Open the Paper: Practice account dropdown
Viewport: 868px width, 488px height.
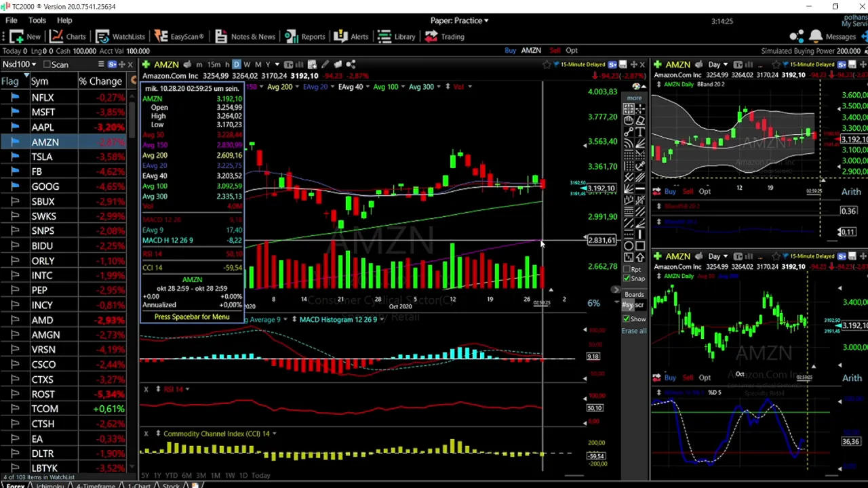coord(460,20)
